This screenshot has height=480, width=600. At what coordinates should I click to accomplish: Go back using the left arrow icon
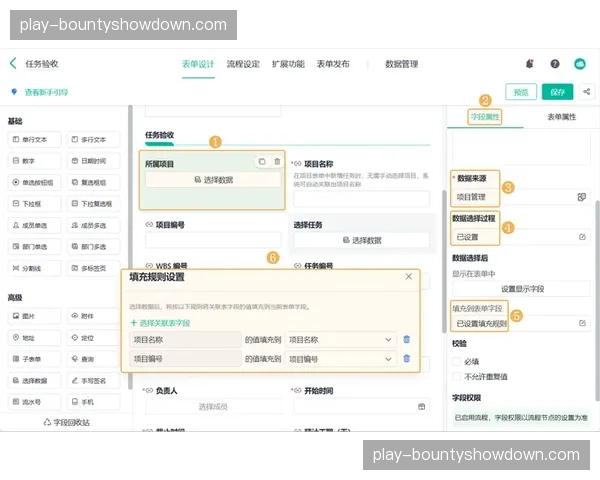pos(13,63)
